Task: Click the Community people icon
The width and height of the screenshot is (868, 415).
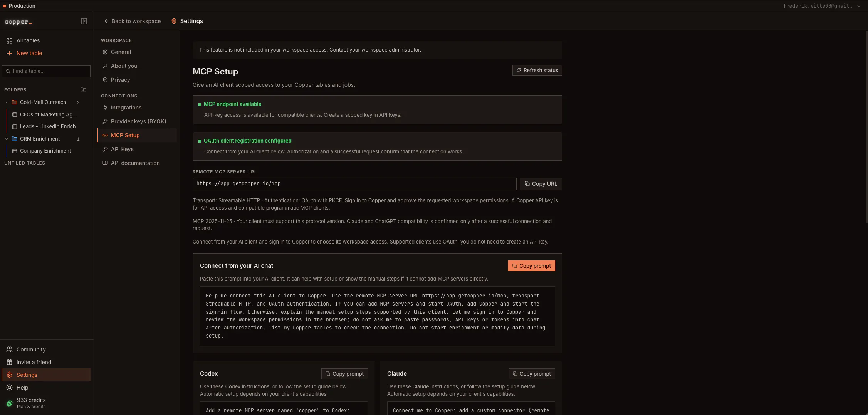Action: 10,349
